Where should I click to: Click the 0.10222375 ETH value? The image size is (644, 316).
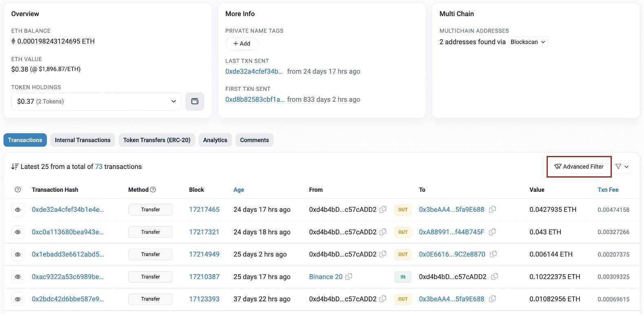tap(555, 276)
